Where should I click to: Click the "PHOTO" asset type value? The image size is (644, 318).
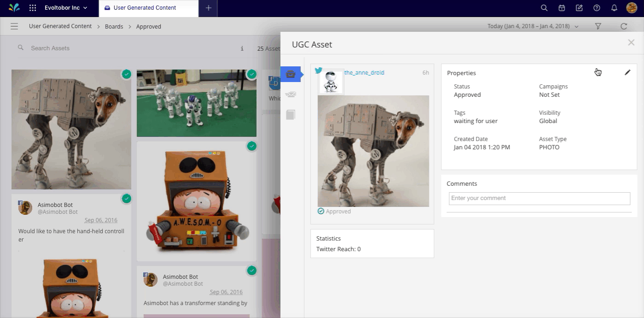point(549,147)
